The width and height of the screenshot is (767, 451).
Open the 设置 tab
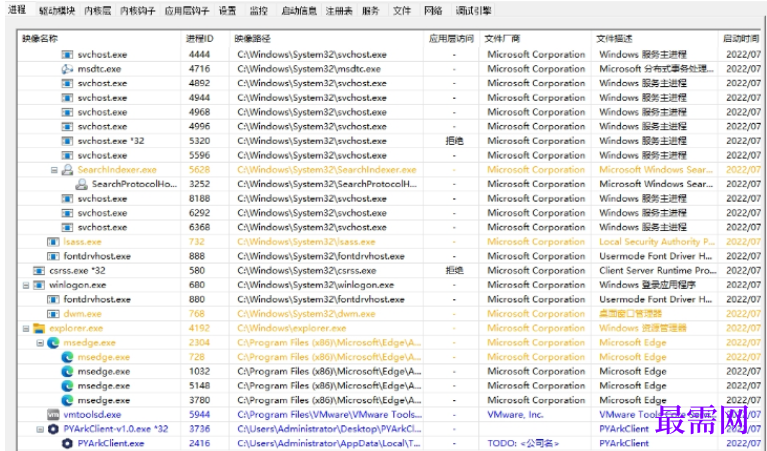point(227,10)
